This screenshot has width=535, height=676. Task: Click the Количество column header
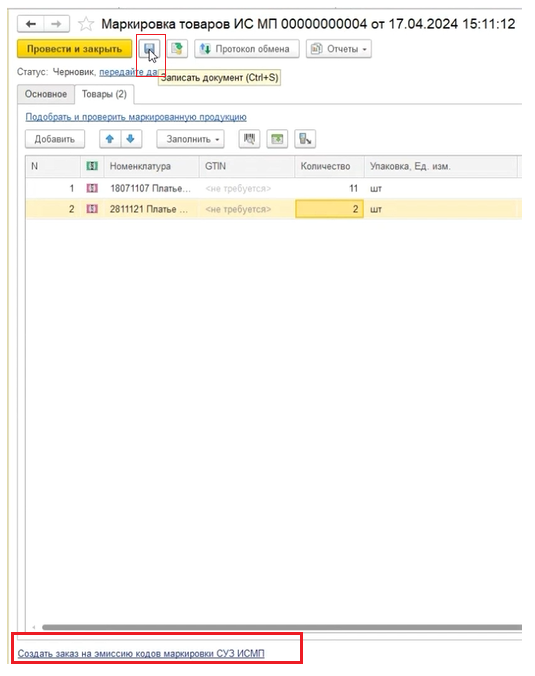(x=329, y=166)
